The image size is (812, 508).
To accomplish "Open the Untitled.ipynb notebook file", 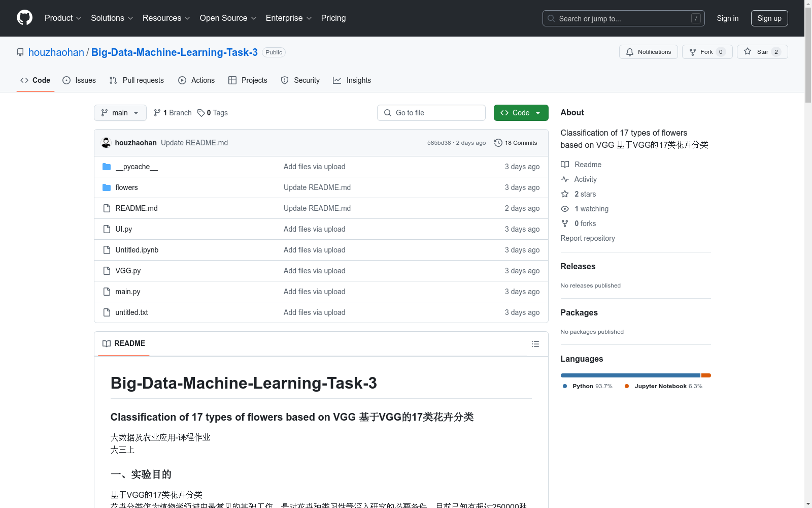I will (x=137, y=250).
